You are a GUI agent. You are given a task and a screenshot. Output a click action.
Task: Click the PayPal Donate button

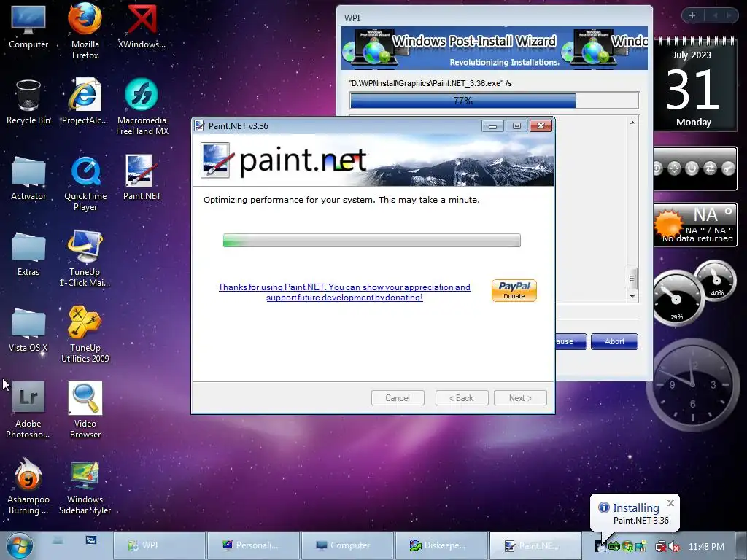click(514, 290)
